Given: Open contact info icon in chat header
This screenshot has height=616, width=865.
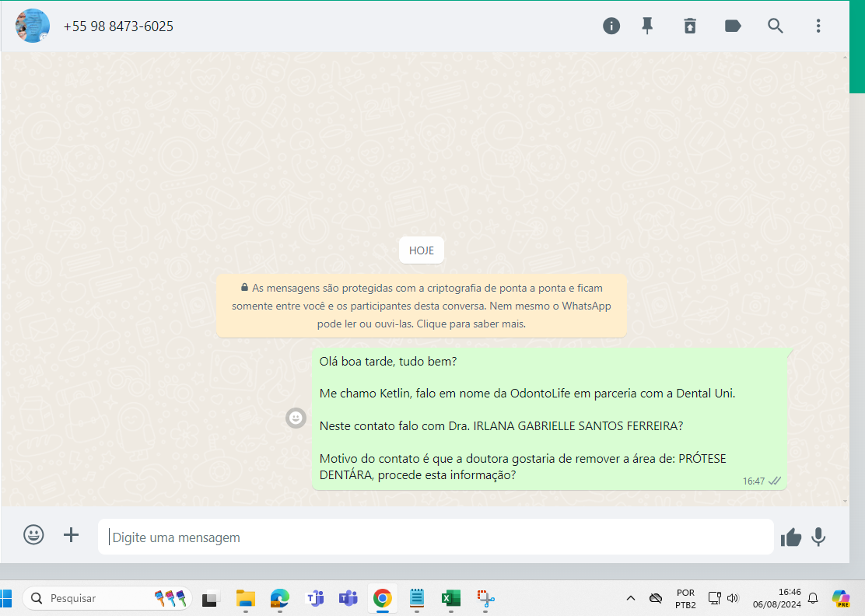Looking at the screenshot, I should (x=611, y=26).
